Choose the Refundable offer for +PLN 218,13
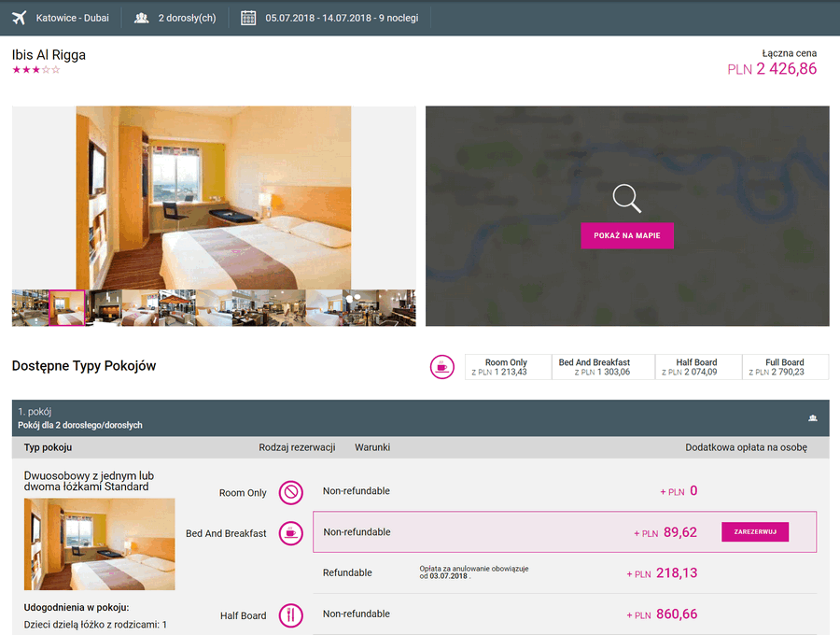The image size is (840, 635). (565, 572)
